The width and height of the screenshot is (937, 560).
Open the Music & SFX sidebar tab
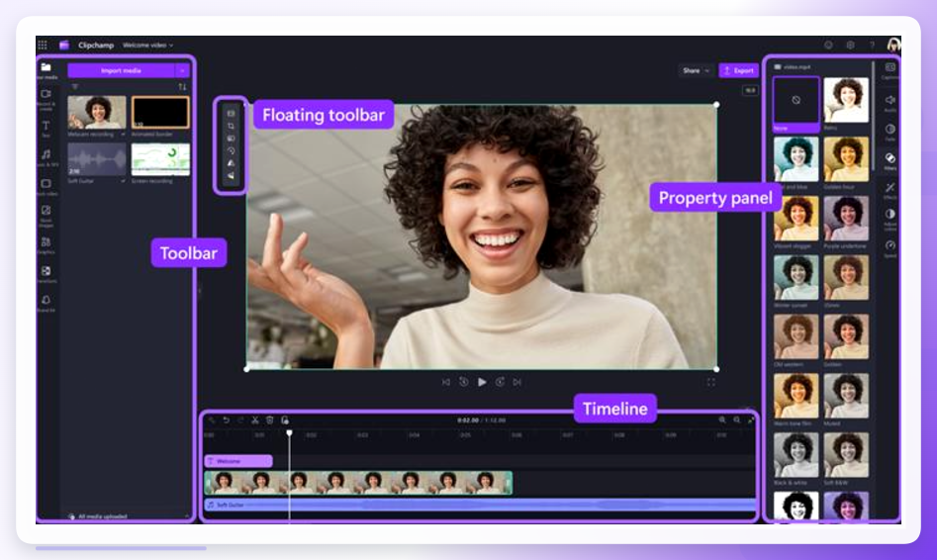click(x=47, y=157)
